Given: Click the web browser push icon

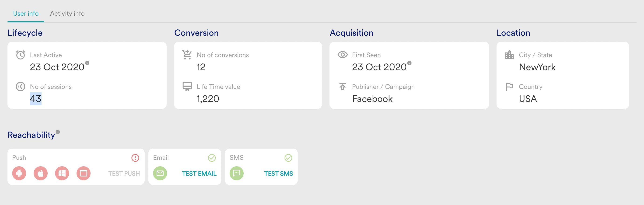Looking at the screenshot, I should point(84,173).
